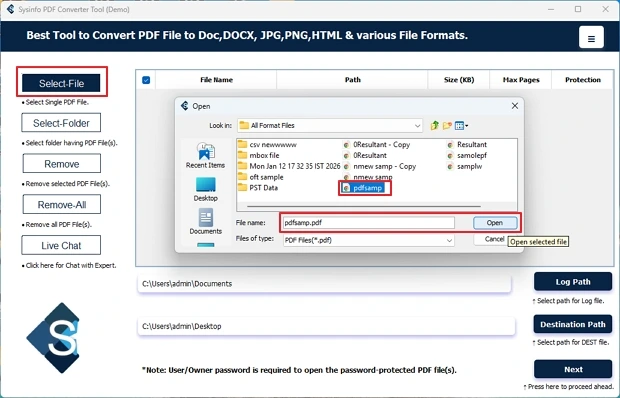The height and width of the screenshot is (398, 620).
Task: Click the Size (KB) column header
Action: click(x=459, y=80)
